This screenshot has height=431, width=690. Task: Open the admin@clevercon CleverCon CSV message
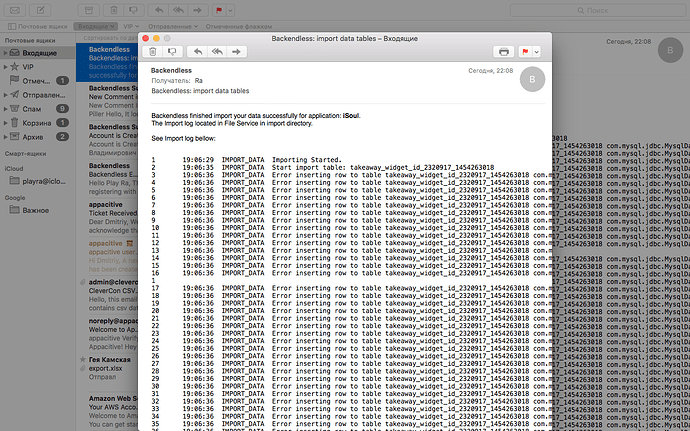pos(107,295)
